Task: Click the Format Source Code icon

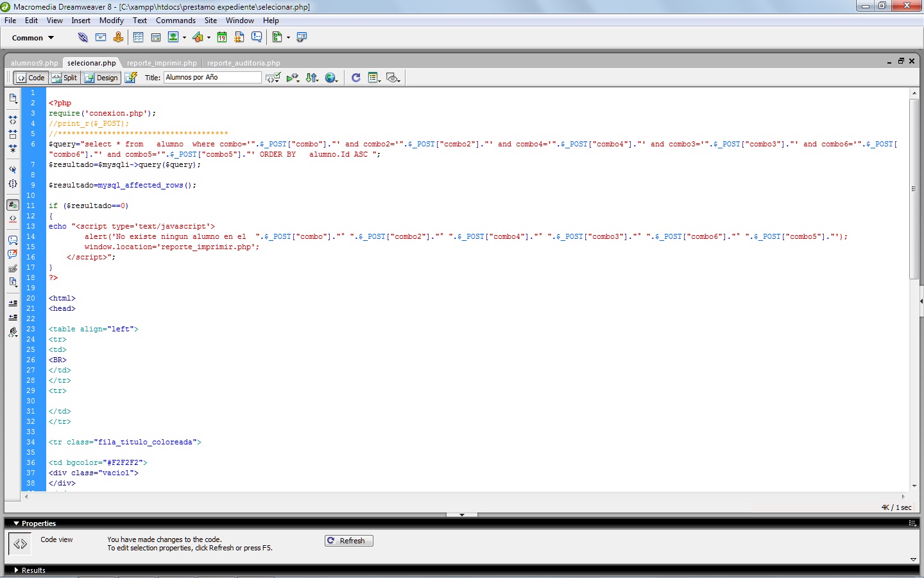Action: 13,332
